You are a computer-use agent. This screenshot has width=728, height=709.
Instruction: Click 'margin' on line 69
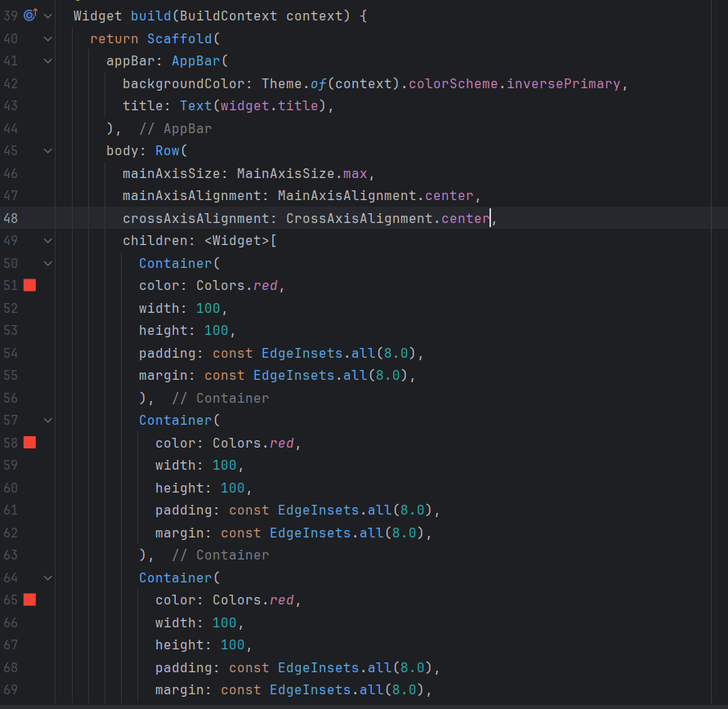coord(180,690)
